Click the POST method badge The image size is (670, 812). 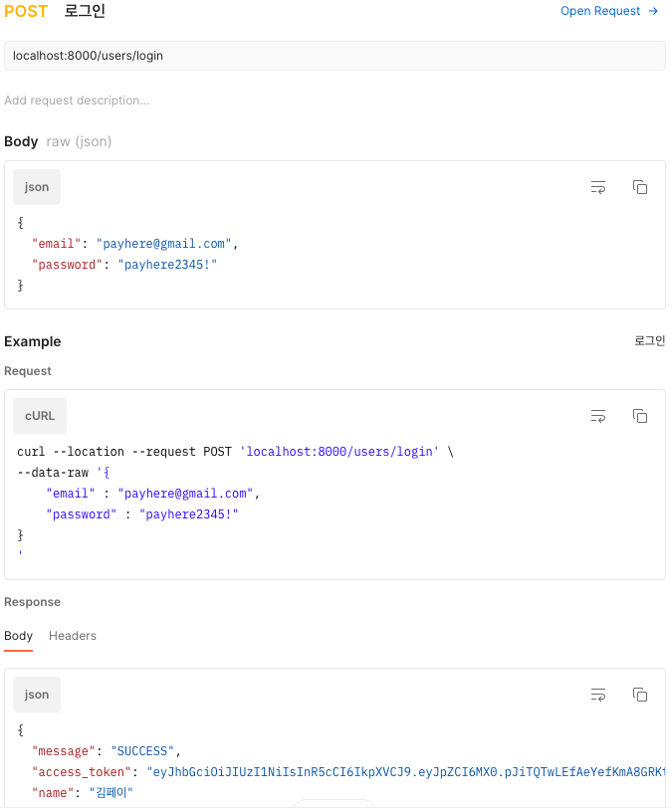(27, 12)
